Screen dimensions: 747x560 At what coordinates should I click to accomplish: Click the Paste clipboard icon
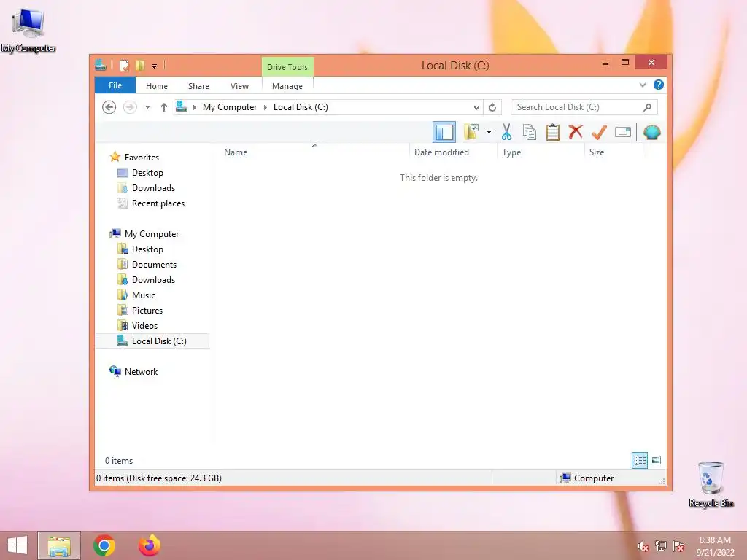(553, 132)
